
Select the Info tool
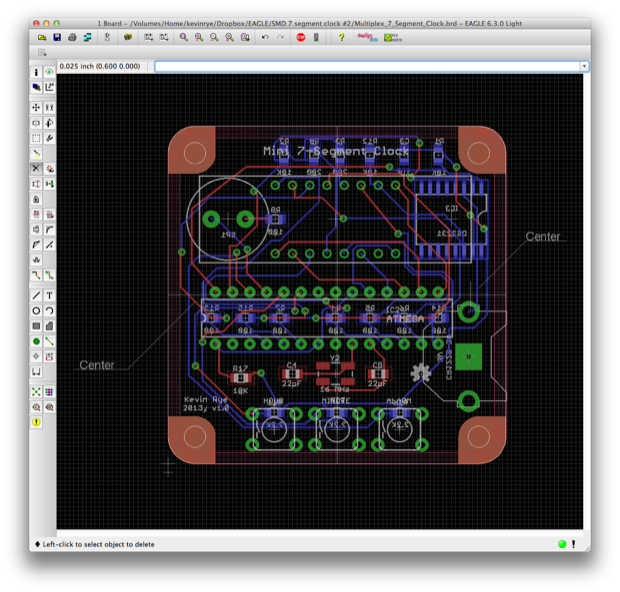36,72
